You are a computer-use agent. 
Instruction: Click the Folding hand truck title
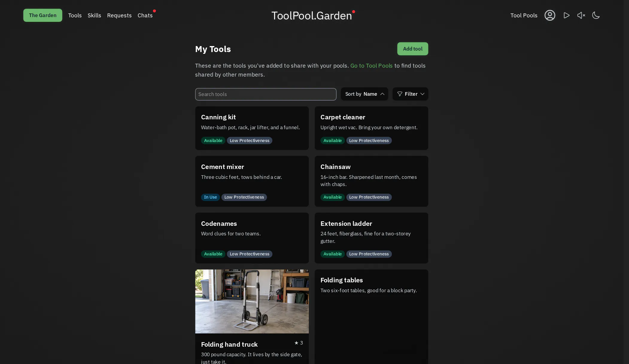(229, 345)
